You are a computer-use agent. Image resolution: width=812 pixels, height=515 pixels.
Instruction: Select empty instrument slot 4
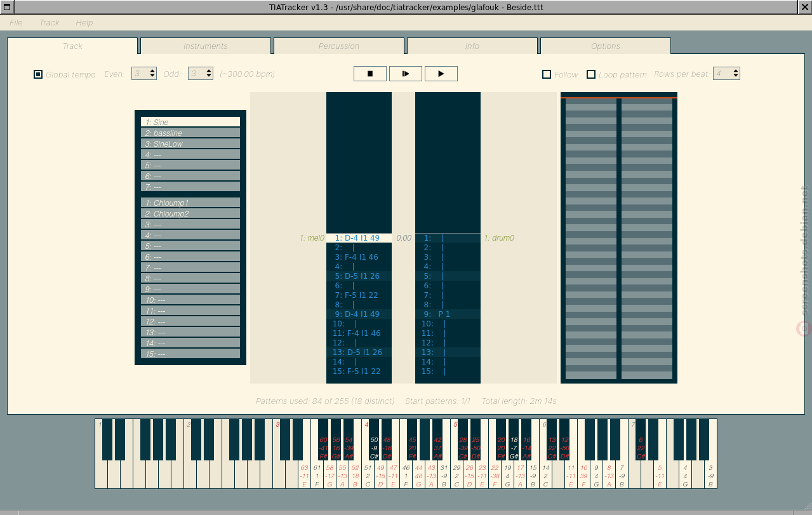click(x=190, y=154)
